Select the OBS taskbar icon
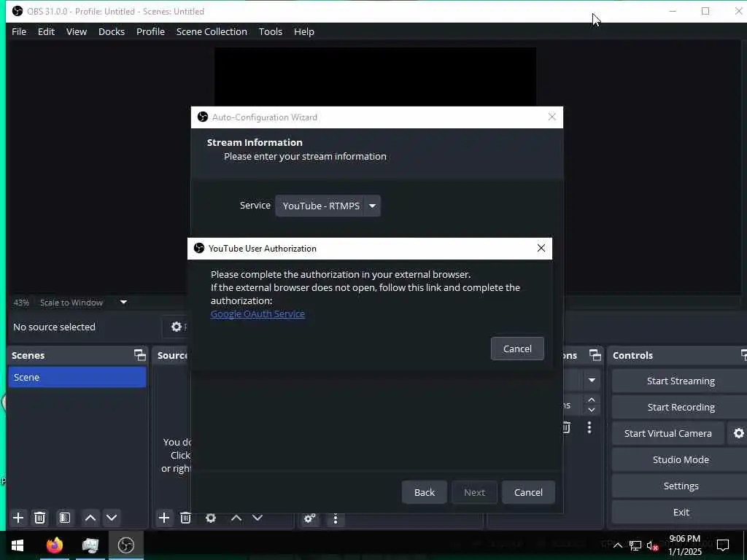This screenshot has width=747, height=560. point(125,545)
